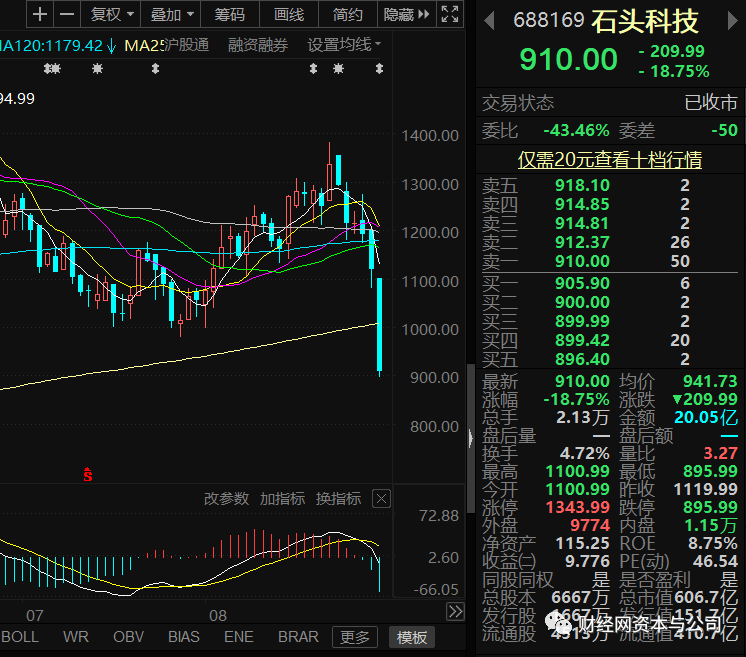Click the 沪股通 label
The width and height of the screenshot is (746, 657).
[x=186, y=45]
